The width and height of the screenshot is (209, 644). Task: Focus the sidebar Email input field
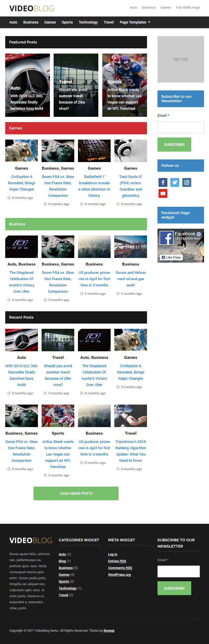click(x=180, y=128)
